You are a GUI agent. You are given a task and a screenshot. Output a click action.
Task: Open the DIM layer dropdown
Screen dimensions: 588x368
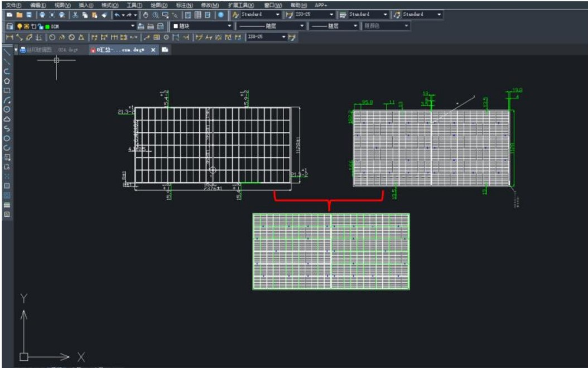click(133, 26)
